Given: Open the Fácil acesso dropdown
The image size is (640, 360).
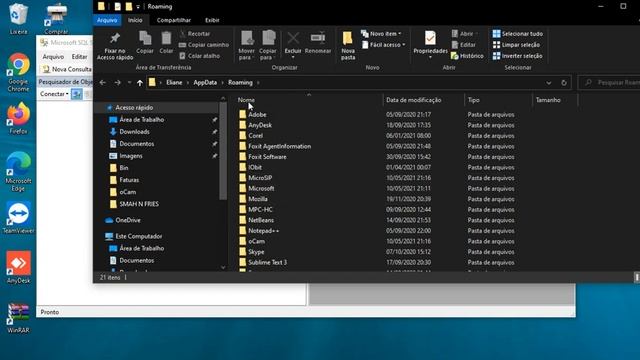Looking at the screenshot, I should tap(383, 45).
